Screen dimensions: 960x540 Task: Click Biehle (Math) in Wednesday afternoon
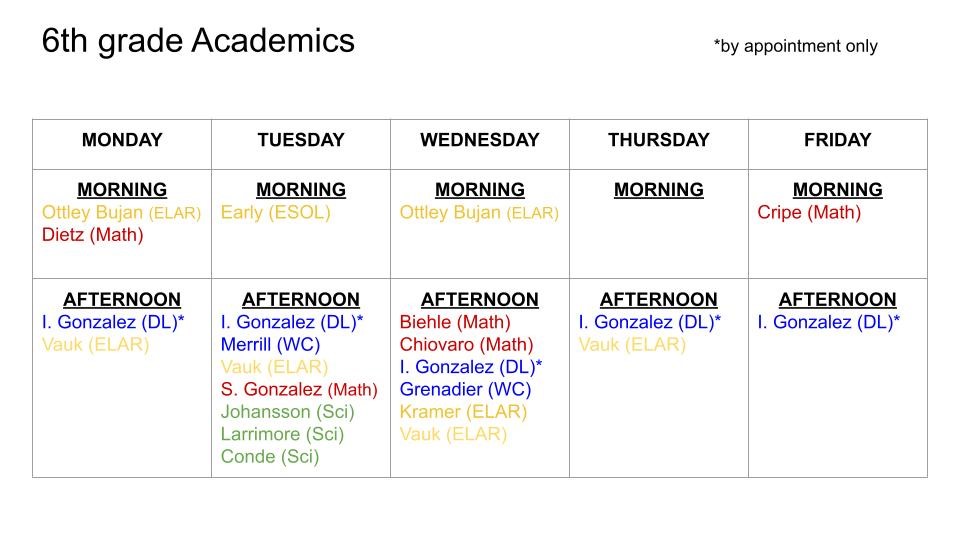[x=455, y=322]
